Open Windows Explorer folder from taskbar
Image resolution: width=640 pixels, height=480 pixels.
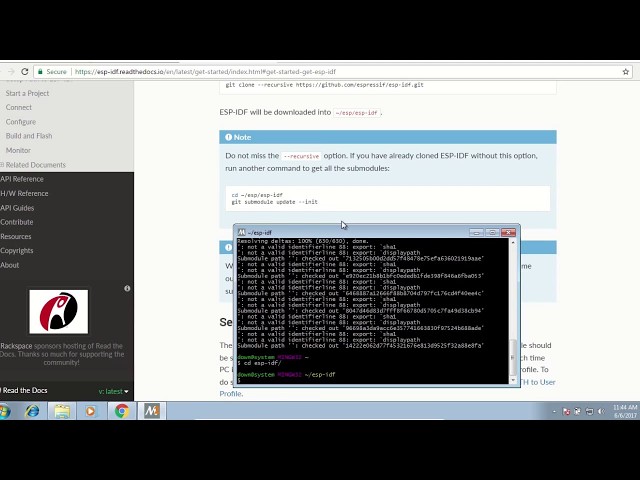[x=62, y=411]
